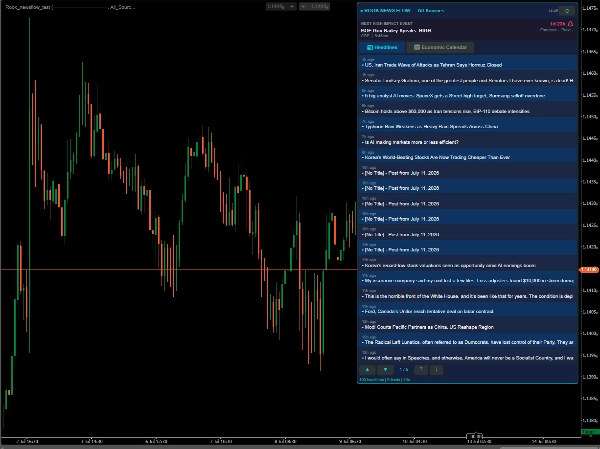Click the cyan down-triangle page button
Viewport: 600px width, 449px height.
(x=385, y=370)
